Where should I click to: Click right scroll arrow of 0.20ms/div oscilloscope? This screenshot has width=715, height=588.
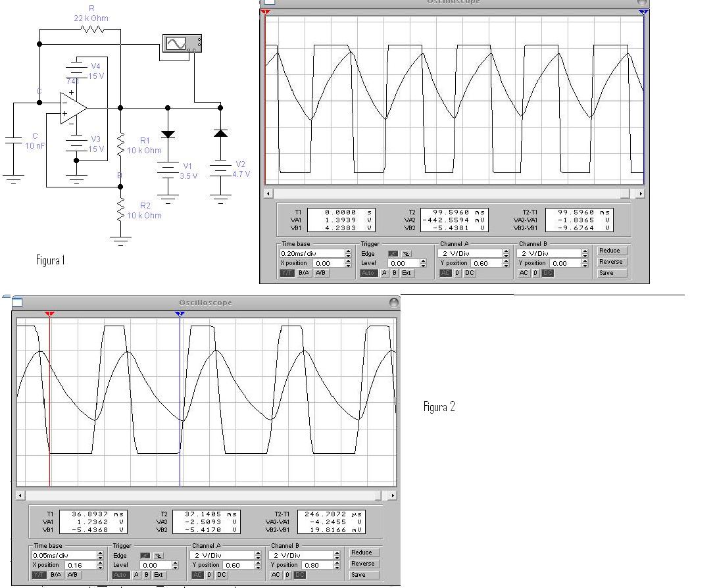[640, 193]
